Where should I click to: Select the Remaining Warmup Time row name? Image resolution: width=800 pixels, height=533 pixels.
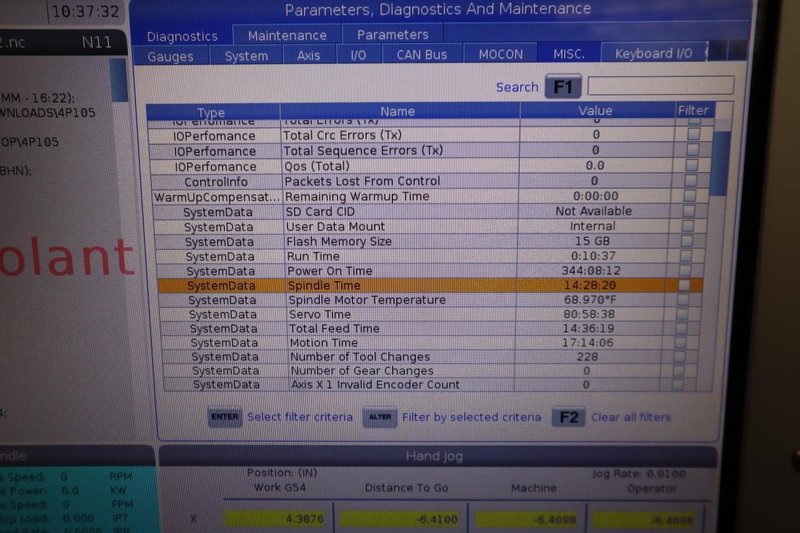pos(357,196)
